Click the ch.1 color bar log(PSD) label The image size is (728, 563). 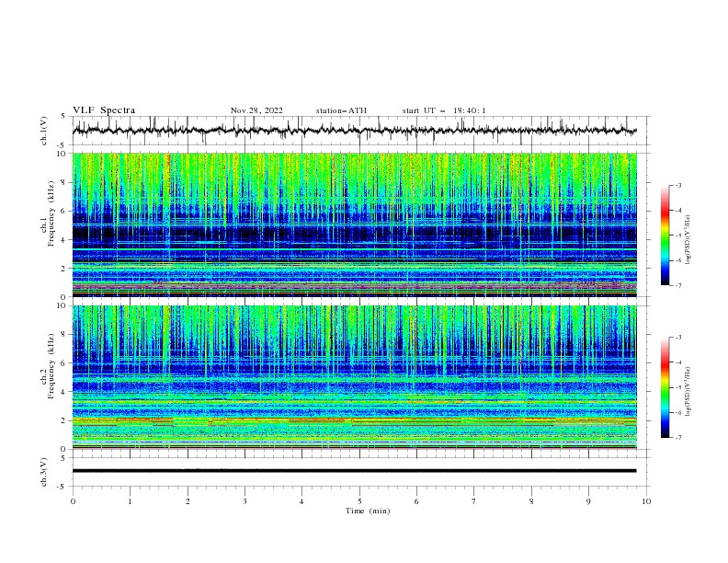pyautogui.click(x=688, y=240)
